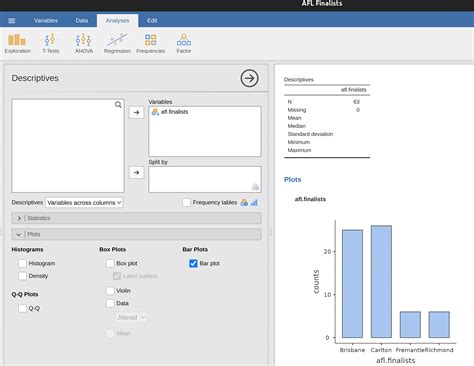
Task: Toggle the Mean checkbox
Action: (110, 333)
